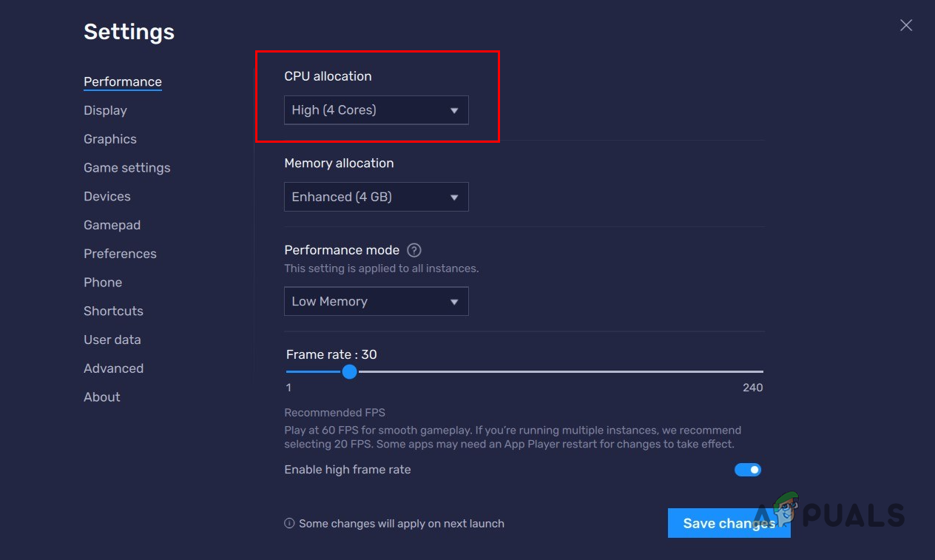Screen dimensions: 935x560
Task: View the Shortcuts section
Action: (113, 311)
